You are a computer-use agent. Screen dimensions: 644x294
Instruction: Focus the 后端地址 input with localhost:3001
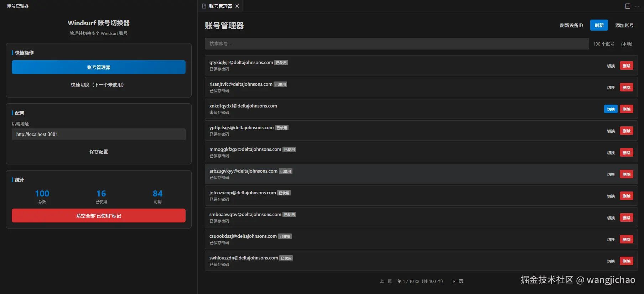click(x=99, y=134)
